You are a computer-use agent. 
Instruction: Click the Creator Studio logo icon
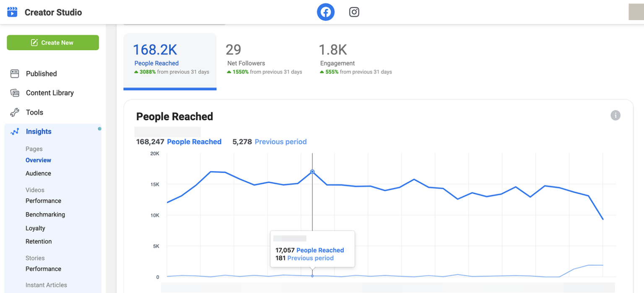(12, 12)
